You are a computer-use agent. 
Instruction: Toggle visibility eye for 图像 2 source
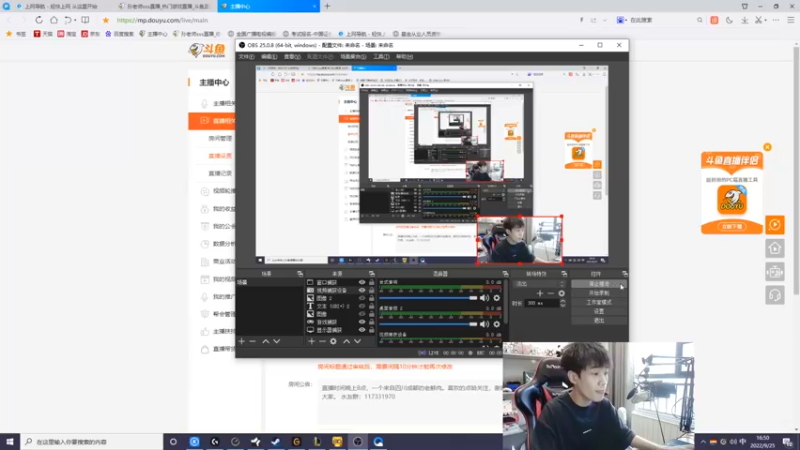pyautogui.click(x=362, y=298)
